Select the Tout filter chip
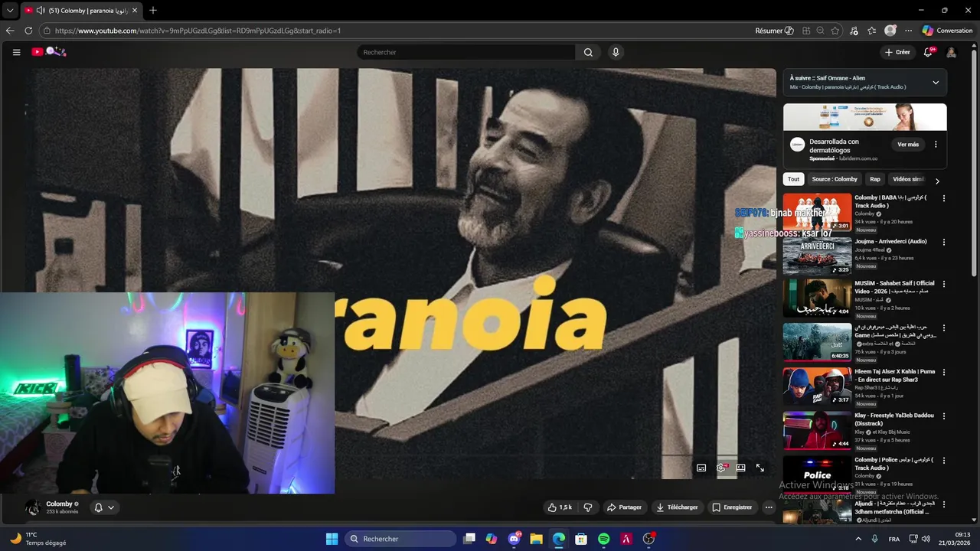The image size is (980, 551). coord(793,179)
